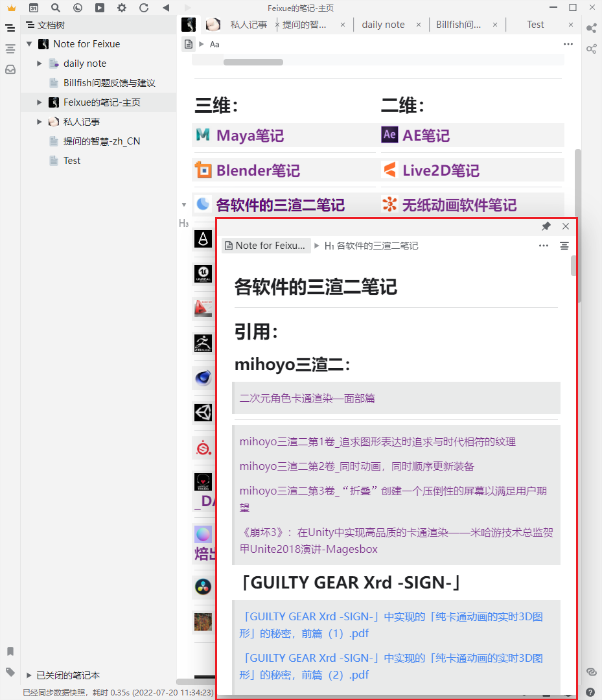The height and width of the screenshot is (700, 602).
Task: Open data history via the clock icon
Action: pyautogui.click(x=78, y=8)
